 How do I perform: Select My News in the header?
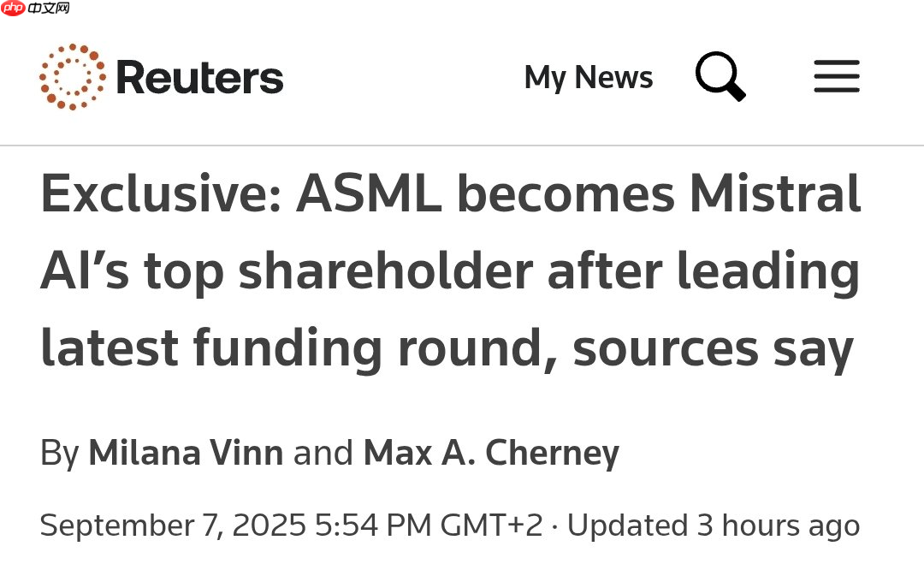pos(588,78)
